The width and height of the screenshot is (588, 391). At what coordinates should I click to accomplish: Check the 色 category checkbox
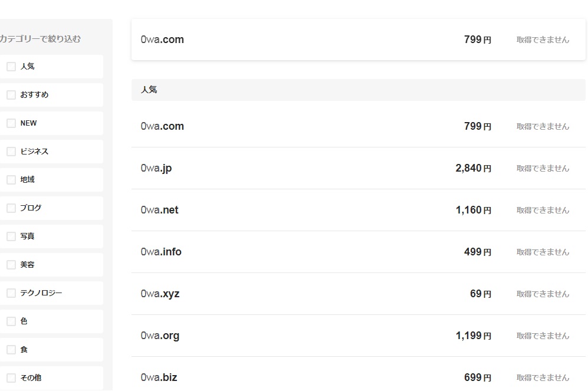click(x=11, y=321)
